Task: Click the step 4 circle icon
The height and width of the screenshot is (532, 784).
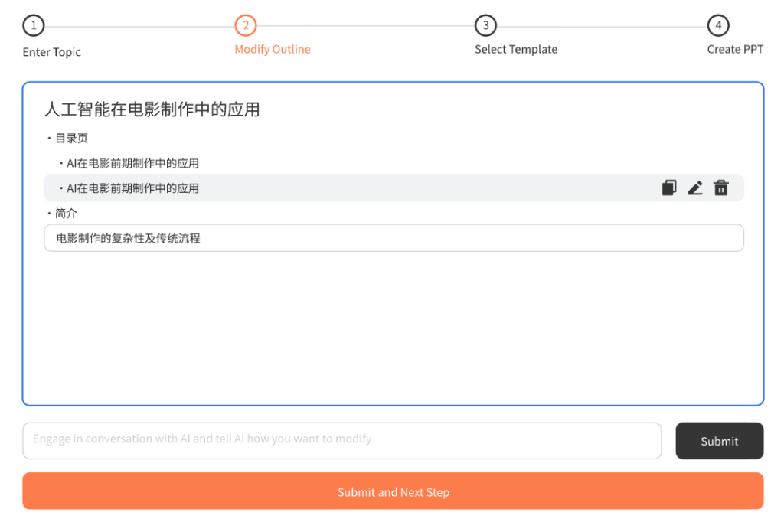Action: point(718,25)
